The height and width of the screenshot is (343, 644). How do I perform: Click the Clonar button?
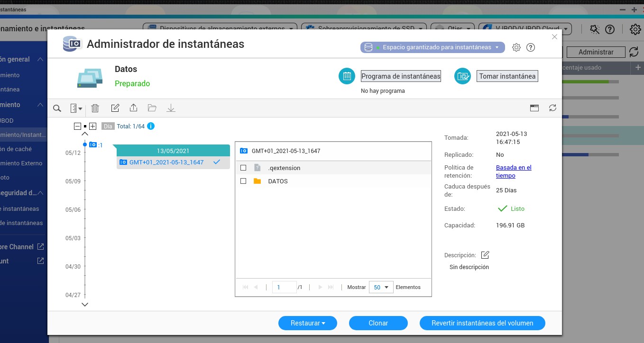pyautogui.click(x=378, y=323)
